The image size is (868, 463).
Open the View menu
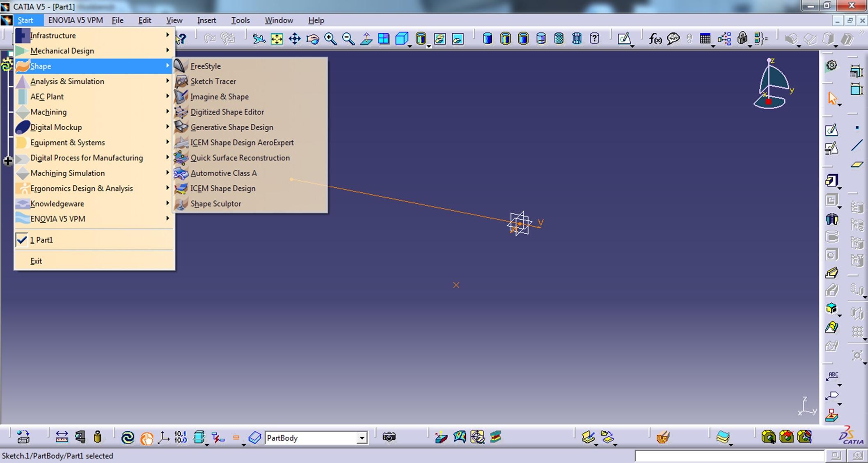coord(174,20)
